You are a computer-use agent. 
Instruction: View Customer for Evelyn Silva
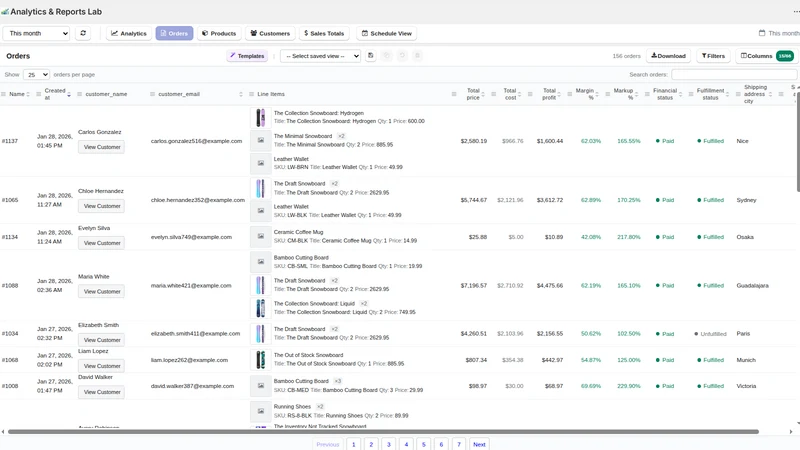point(102,243)
